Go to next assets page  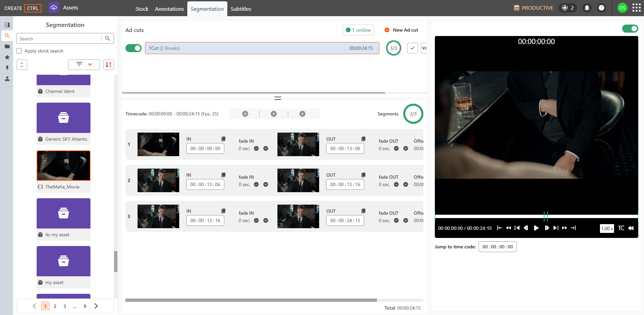[x=96, y=306]
